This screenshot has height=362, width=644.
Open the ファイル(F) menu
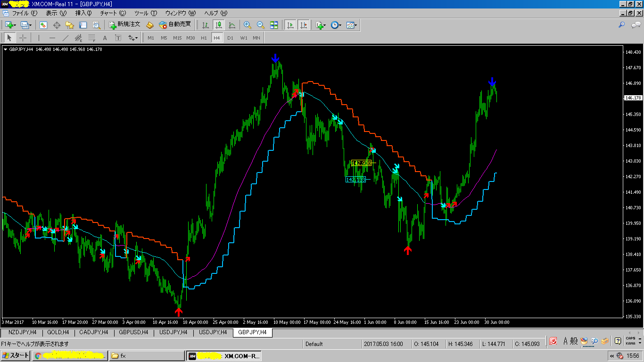(x=25, y=13)
